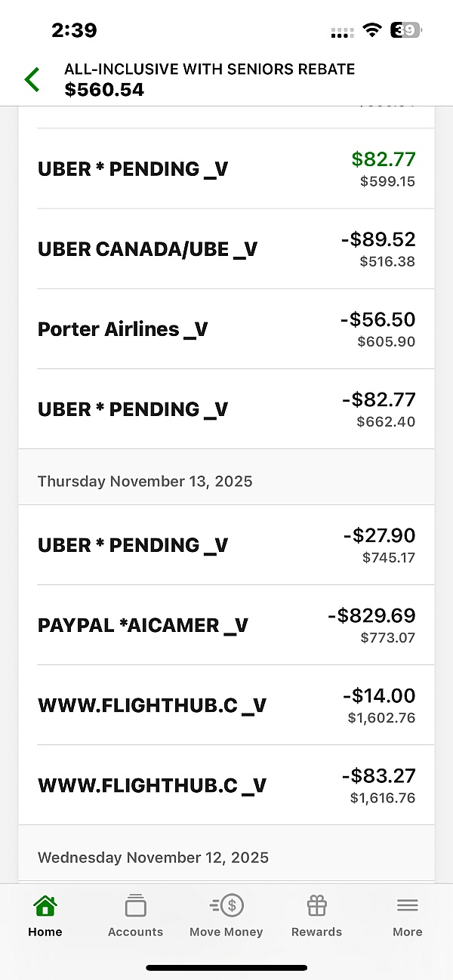The image size is (453, 980).
Task: Open the Rewards gift icon
Action: point(316,905)
